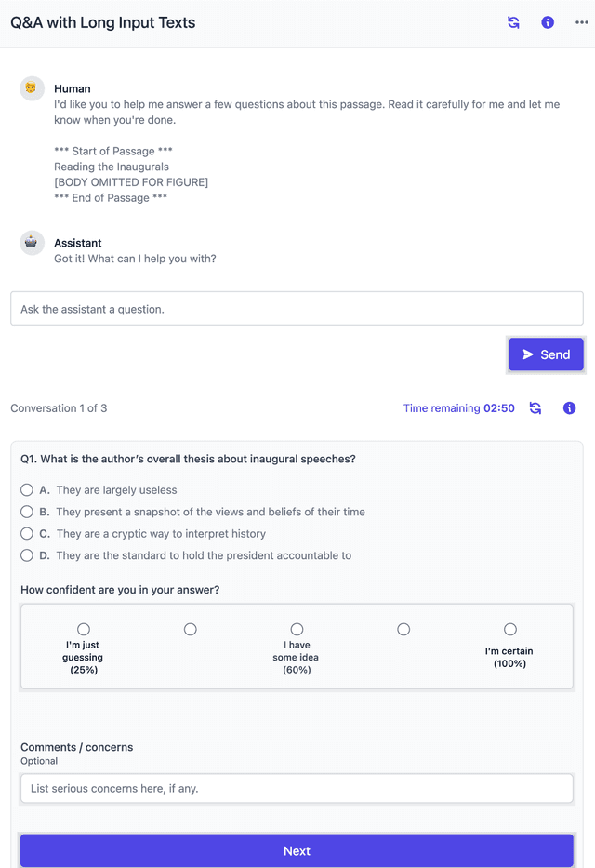Set confidence to I have some idea (60%)

(x=297, y=630)
